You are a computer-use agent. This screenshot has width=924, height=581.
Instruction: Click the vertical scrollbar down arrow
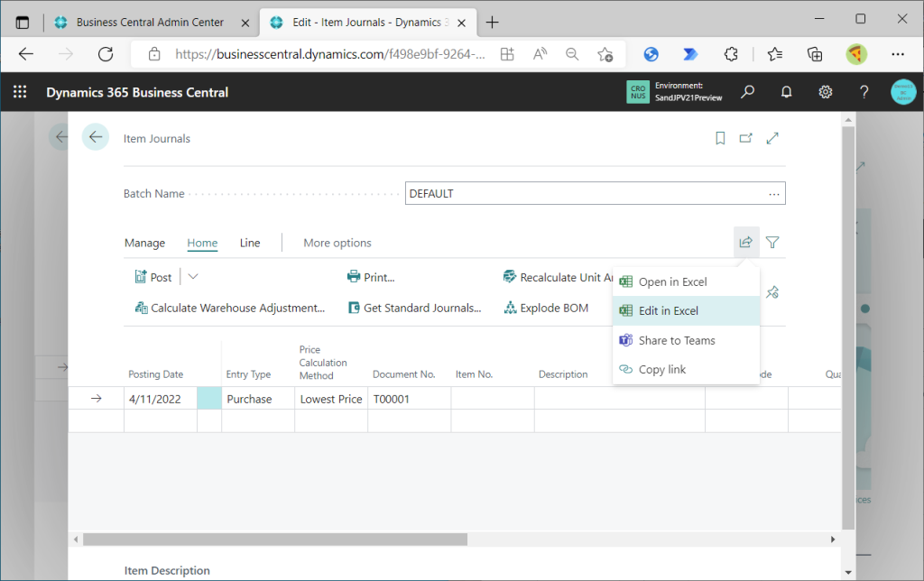(848, 572)
